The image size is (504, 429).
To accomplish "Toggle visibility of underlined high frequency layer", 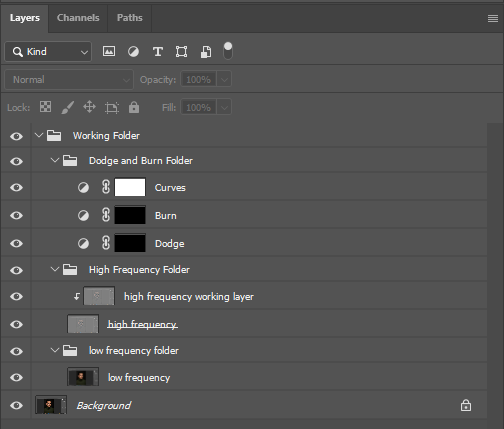I will tap(16, 324).
